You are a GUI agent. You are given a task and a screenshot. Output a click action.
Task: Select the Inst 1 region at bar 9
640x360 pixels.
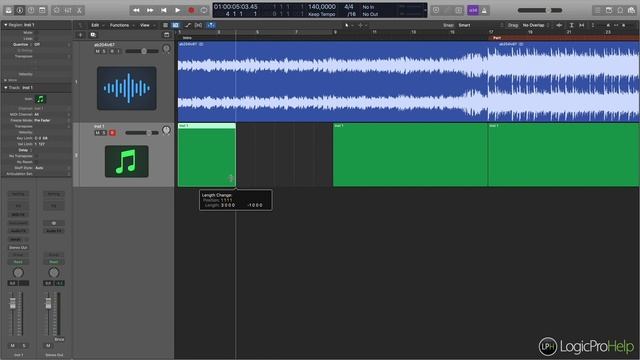pos(410,155)
